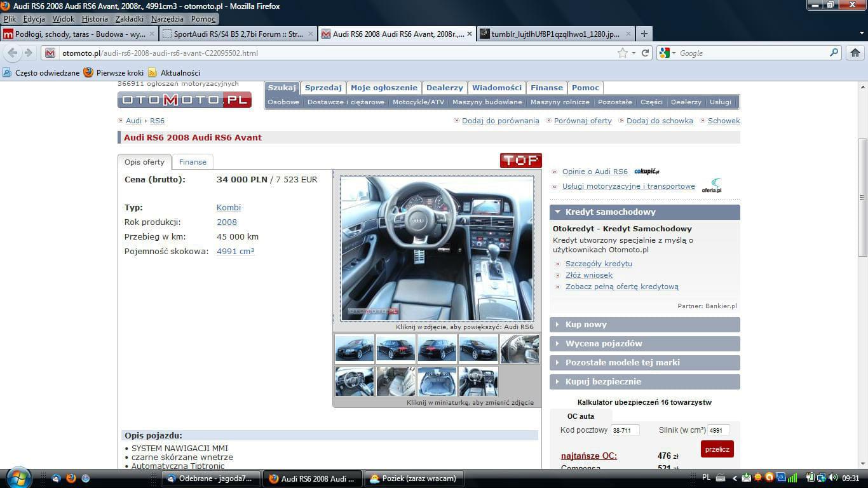Click the red TOP badge
This screenshot has height=488, width=868.
(x=521, y=160)
